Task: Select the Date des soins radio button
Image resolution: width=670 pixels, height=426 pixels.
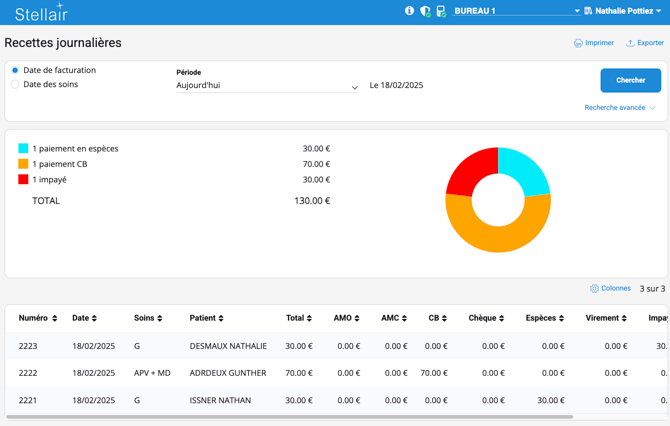Action: pyautogui.click(x=15, y=85)
